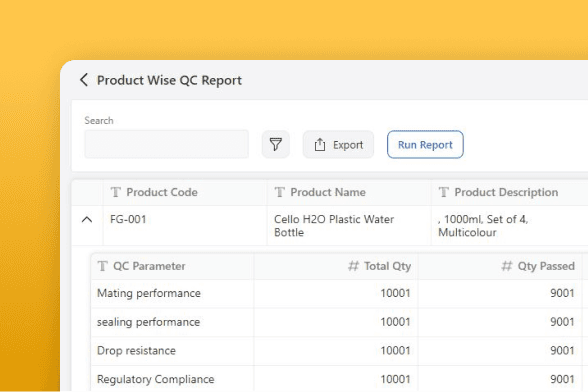Click text-type icon beside QC Parameter
The image size is (588, 392).
point(103,266)
